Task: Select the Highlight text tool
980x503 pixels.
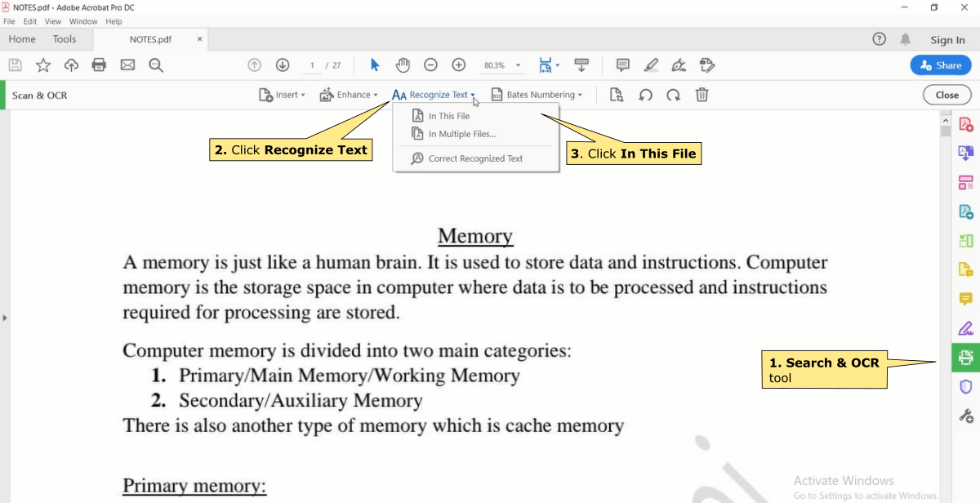Action: [651, 65]
